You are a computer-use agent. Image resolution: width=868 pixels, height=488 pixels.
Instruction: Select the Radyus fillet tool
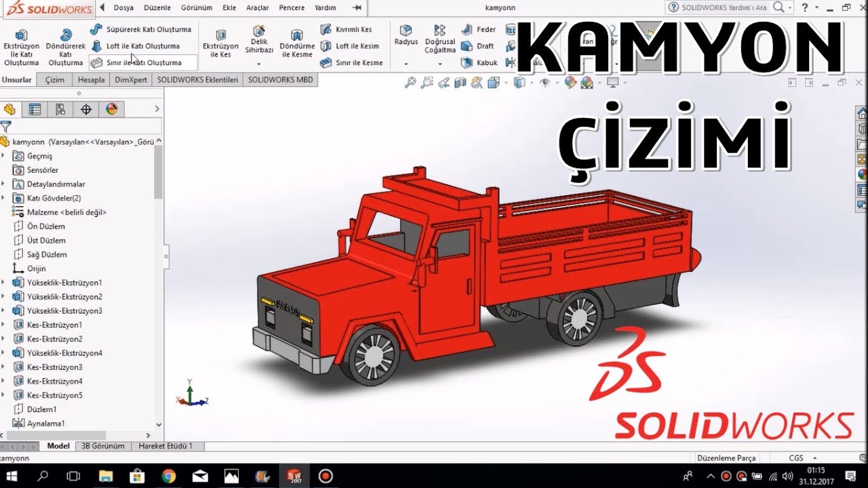coord(406,35)
